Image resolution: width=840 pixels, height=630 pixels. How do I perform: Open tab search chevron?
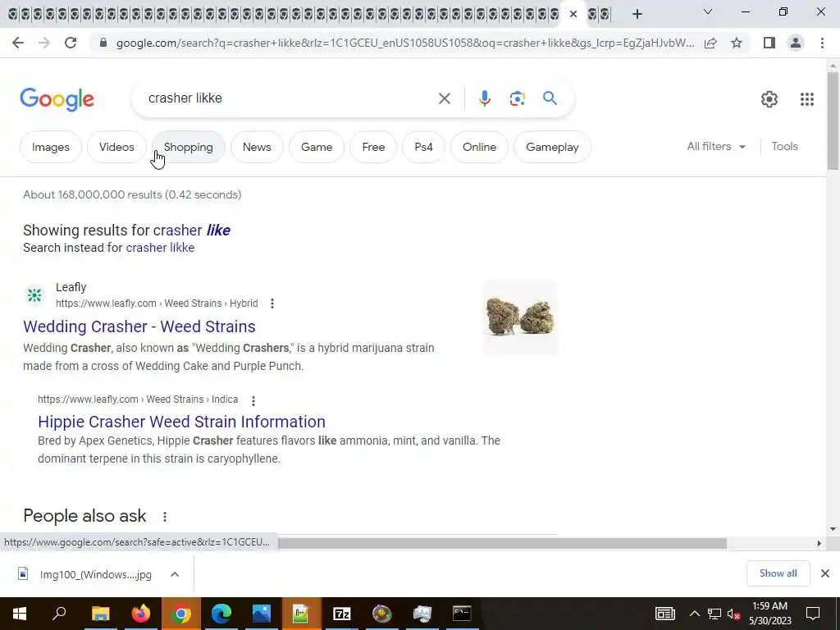(708, 11)
